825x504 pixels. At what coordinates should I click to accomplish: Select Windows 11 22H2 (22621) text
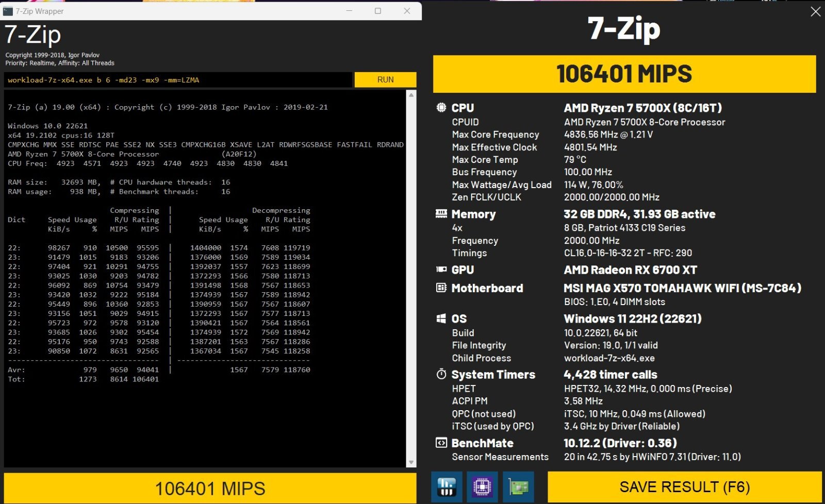click(x=633, y=318)
